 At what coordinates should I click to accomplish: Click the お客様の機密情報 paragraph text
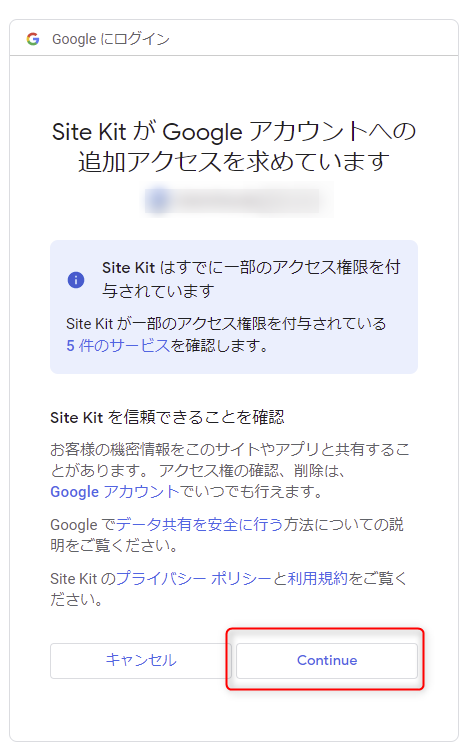[x=230, y=460]
